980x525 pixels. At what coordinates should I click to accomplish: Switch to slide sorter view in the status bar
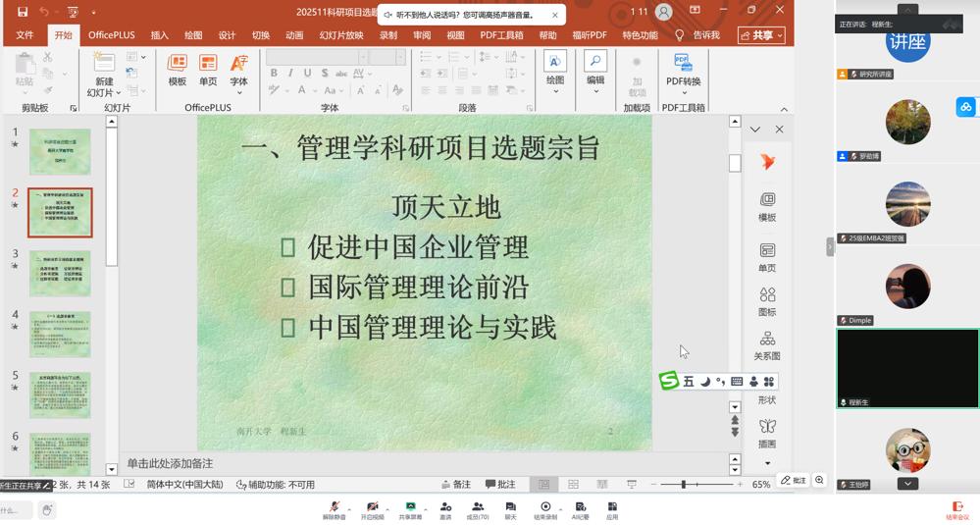click(573, 485)
